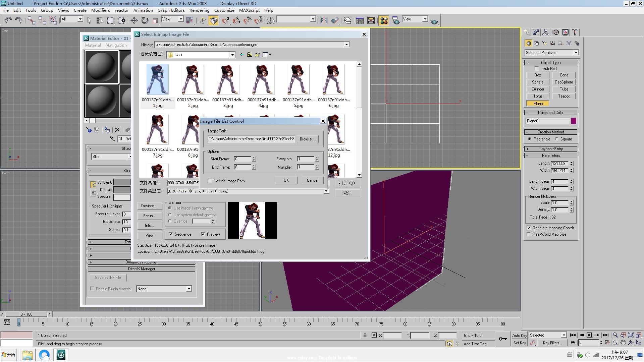Viewport: 644px width, 362px height.
Task: Open the Display command panel tab
Action: [565, 32]
